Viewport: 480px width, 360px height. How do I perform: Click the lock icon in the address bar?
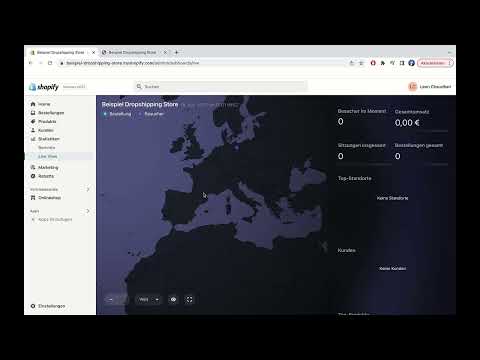tap(61, 63)
